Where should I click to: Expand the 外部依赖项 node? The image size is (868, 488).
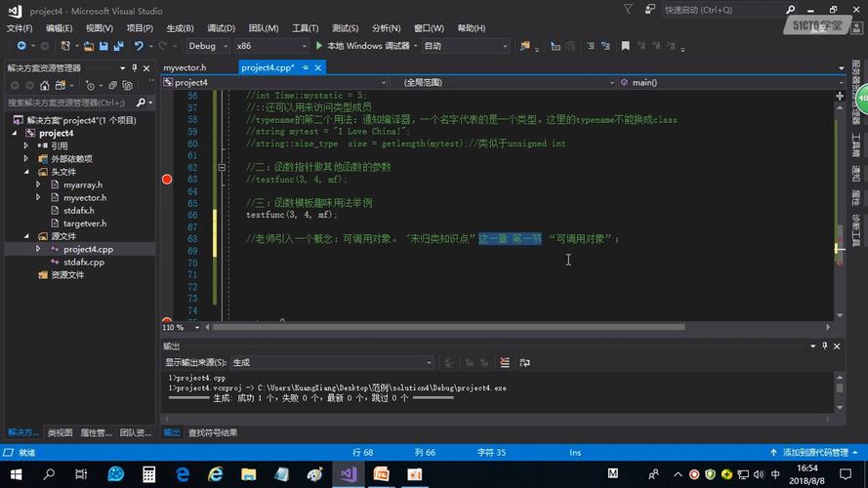[26, 159]
